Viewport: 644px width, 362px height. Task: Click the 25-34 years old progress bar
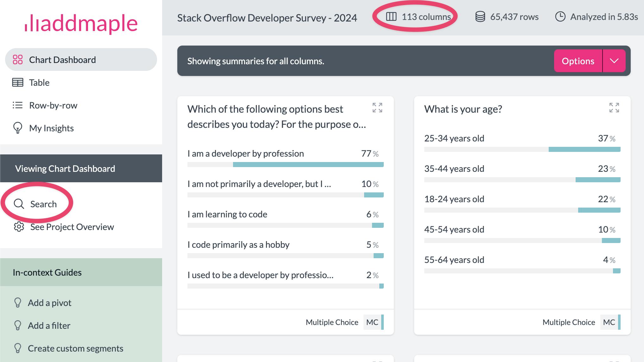(522, 149)
